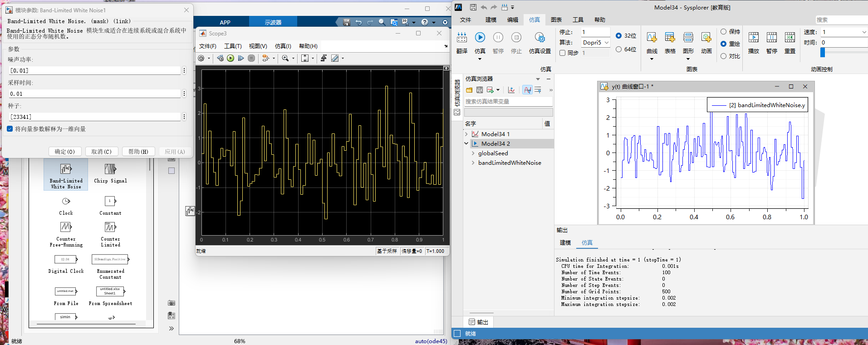Viewport: 868px width, 345px height.
Task: Select the Chirp Signal block
Action: click(x=110, y=172)
